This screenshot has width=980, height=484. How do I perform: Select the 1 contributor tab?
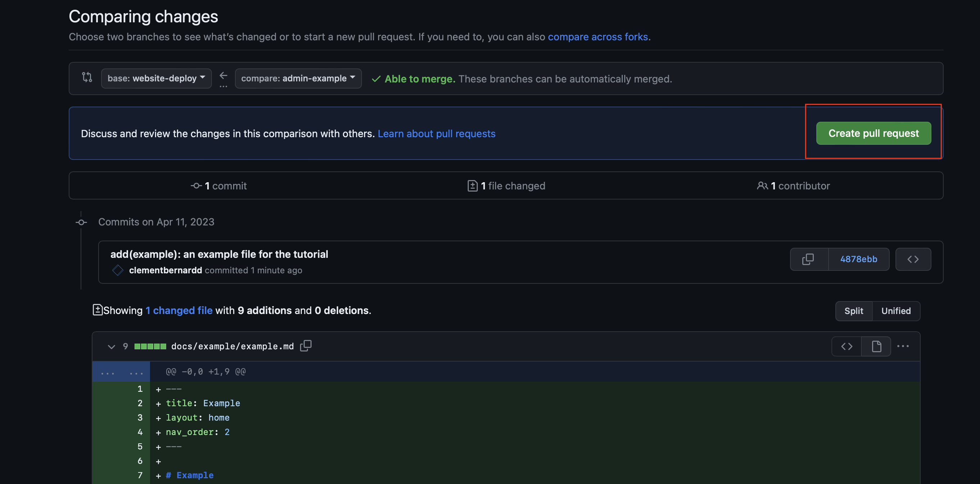tap(793, 186)
